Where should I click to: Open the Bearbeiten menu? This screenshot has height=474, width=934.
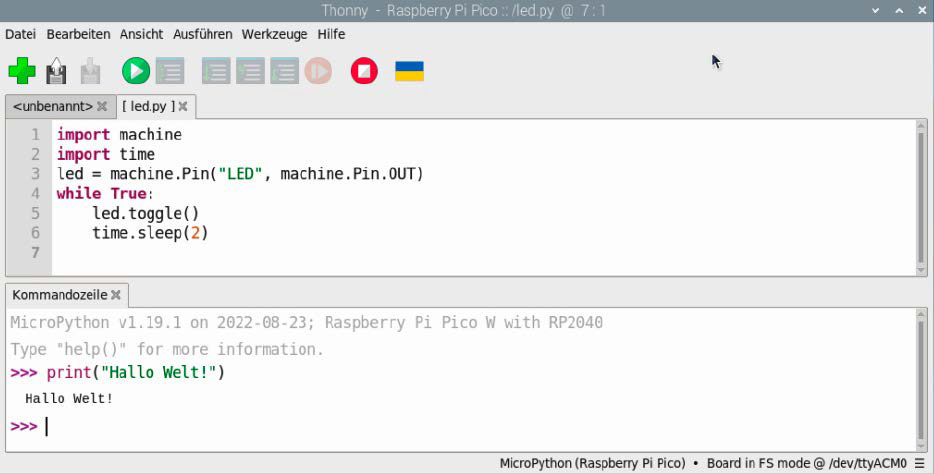[x=78, y=35]
